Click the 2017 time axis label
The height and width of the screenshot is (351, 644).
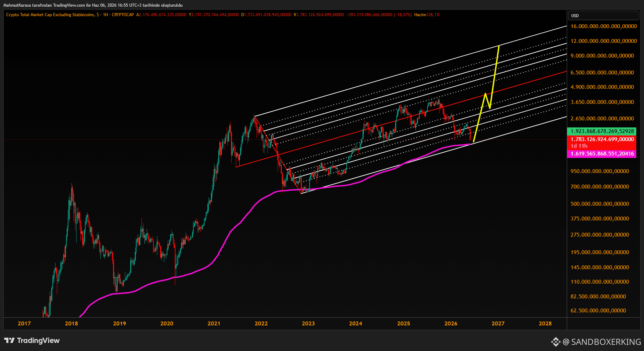(24, 324)
